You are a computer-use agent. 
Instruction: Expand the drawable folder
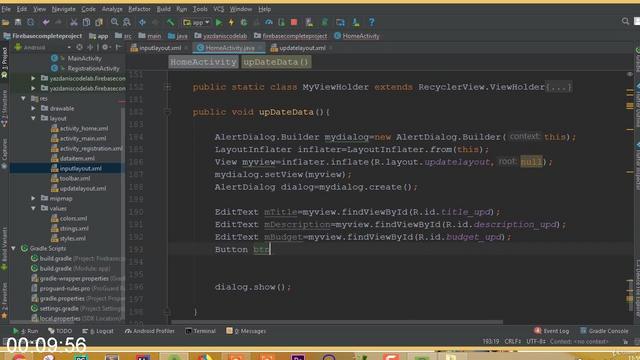(33, 109)
